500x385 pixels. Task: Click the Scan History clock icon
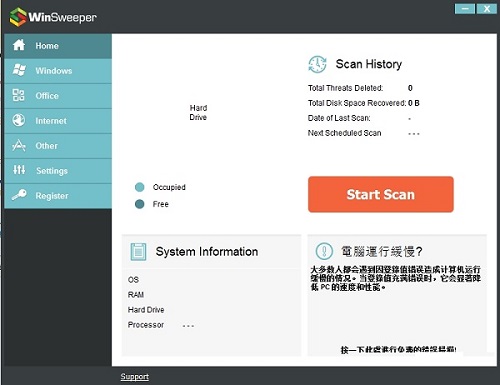(x=317, y=64)
